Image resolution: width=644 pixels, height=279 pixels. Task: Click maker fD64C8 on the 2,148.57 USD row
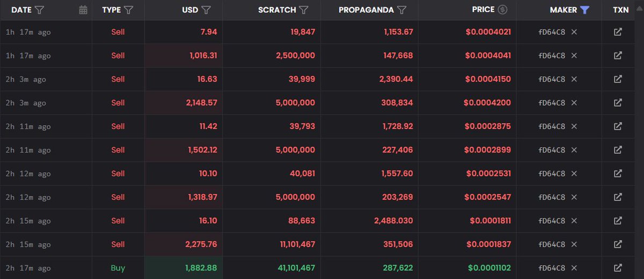552,103
